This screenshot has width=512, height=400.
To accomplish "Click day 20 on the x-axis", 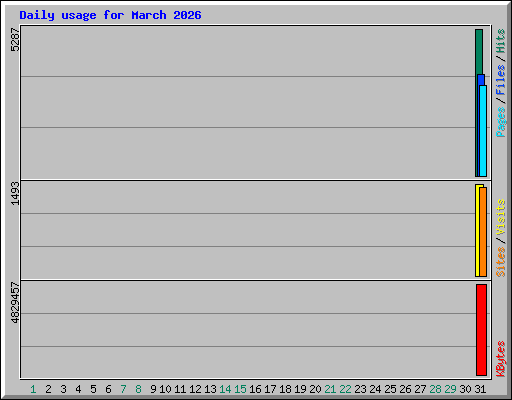I will tap(315, 389).
